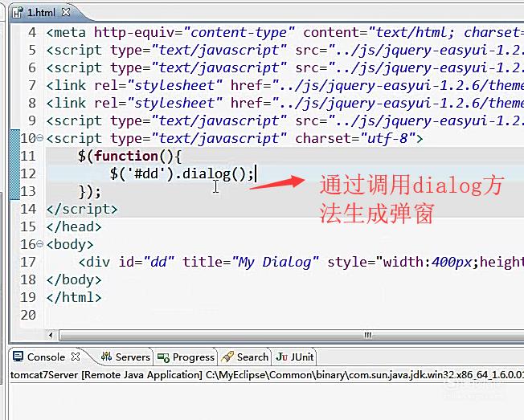Click the Search flashlight icon
Viewport: 524px width, 420px height.
[227, 357]
